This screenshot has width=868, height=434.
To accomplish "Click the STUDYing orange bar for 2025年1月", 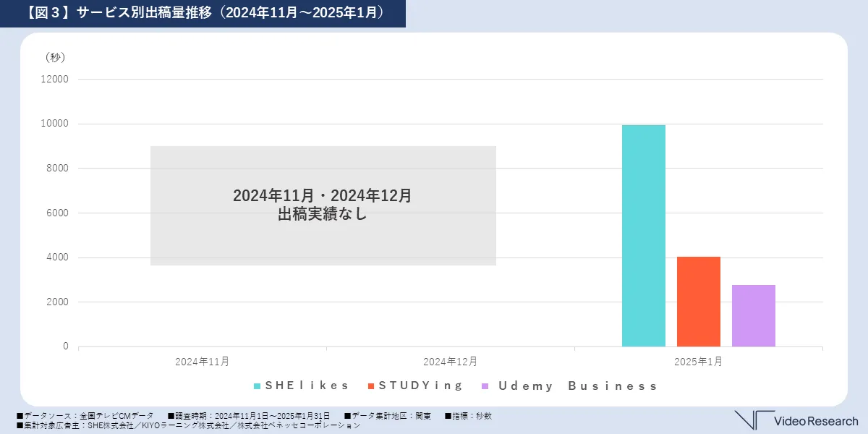I will point(699,302).
